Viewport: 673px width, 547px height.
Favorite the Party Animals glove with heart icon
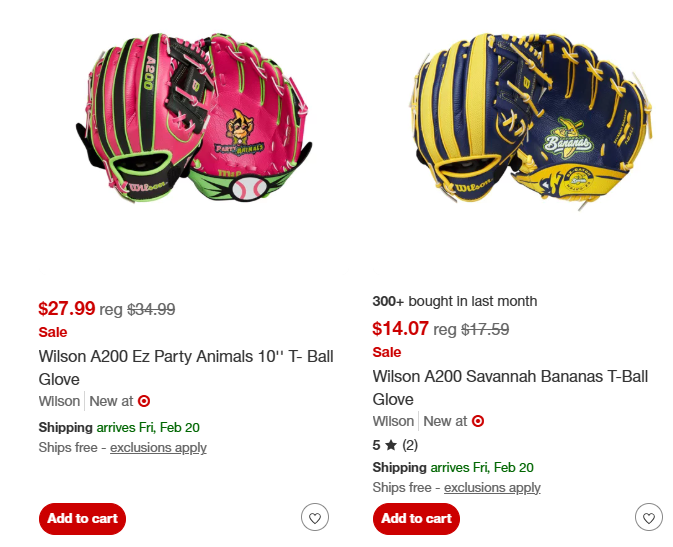pos(315,518)
